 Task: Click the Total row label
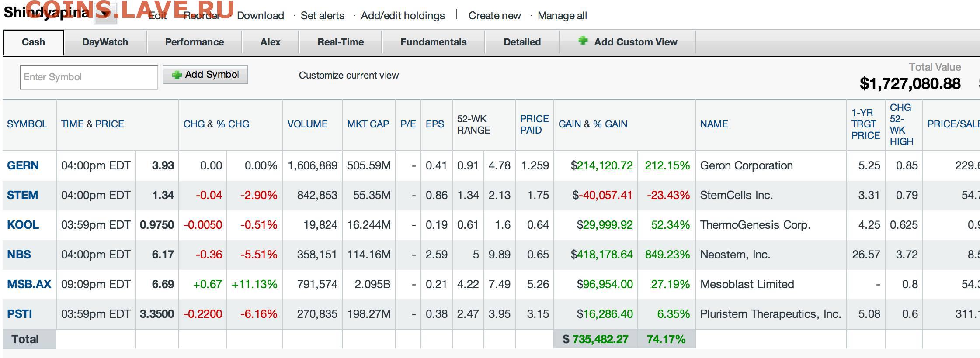click(x=25, y=339)
